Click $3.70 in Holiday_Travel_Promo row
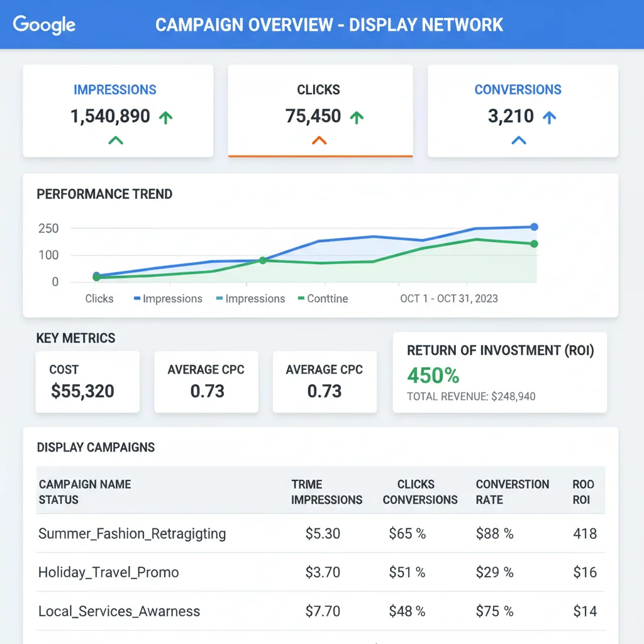Image resolution: width=644 pixels, height=644 pixels. (x=323, y=572)
